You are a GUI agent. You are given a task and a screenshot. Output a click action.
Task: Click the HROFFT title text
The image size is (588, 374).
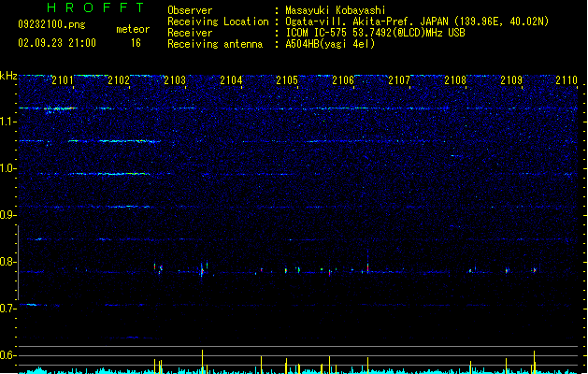(96, 7)
